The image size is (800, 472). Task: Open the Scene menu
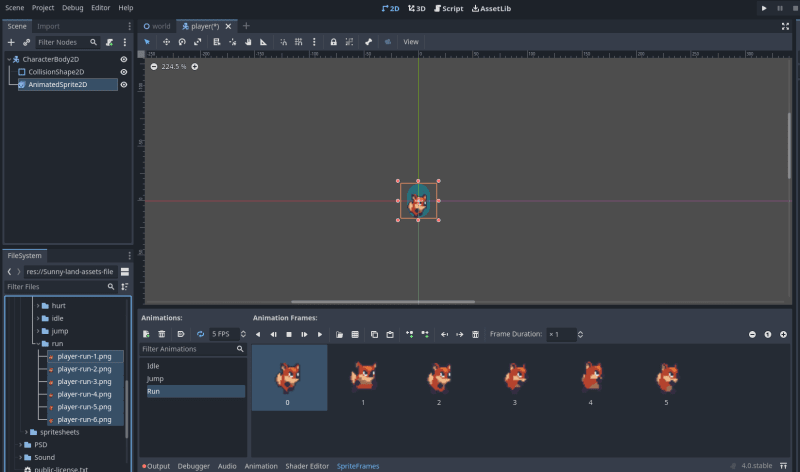click(x=14, y=8)
